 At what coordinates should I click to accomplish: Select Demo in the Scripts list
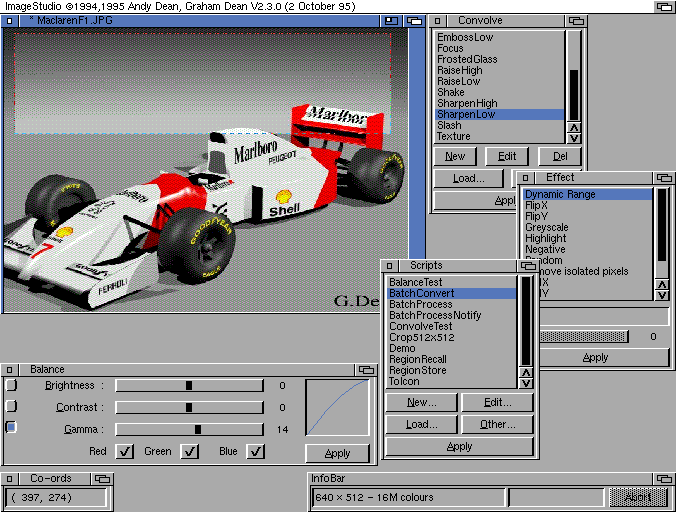tap(451, 349)
